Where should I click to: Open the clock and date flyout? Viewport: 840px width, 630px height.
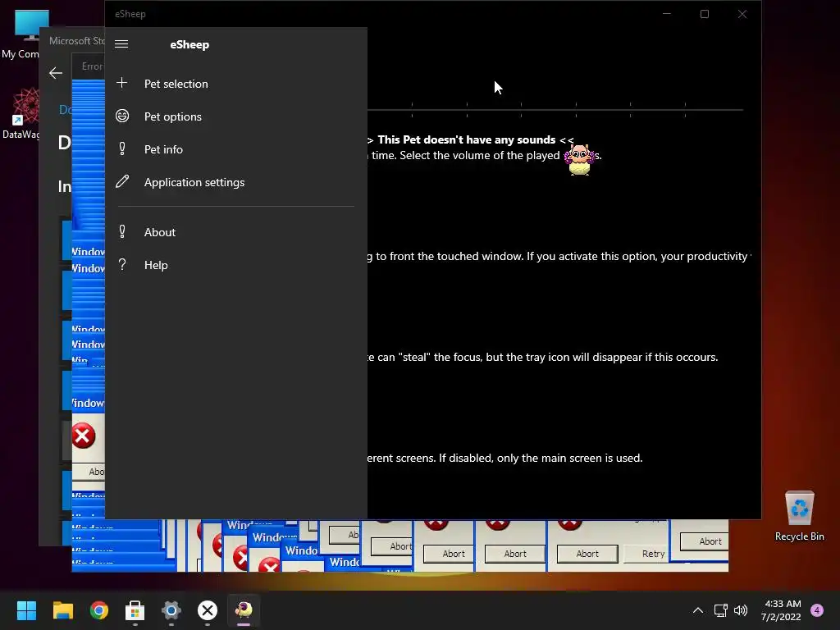(x=781, y=610)
